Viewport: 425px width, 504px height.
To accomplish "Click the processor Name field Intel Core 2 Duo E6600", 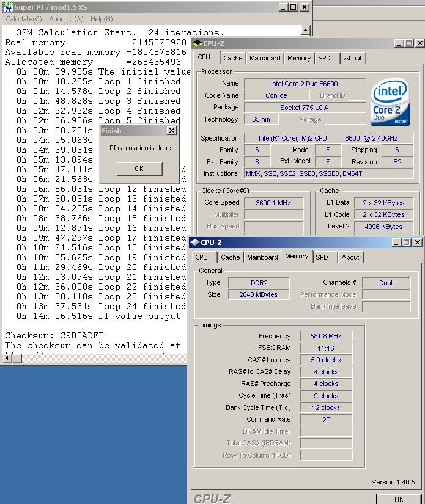I will (x=305, y=84).
